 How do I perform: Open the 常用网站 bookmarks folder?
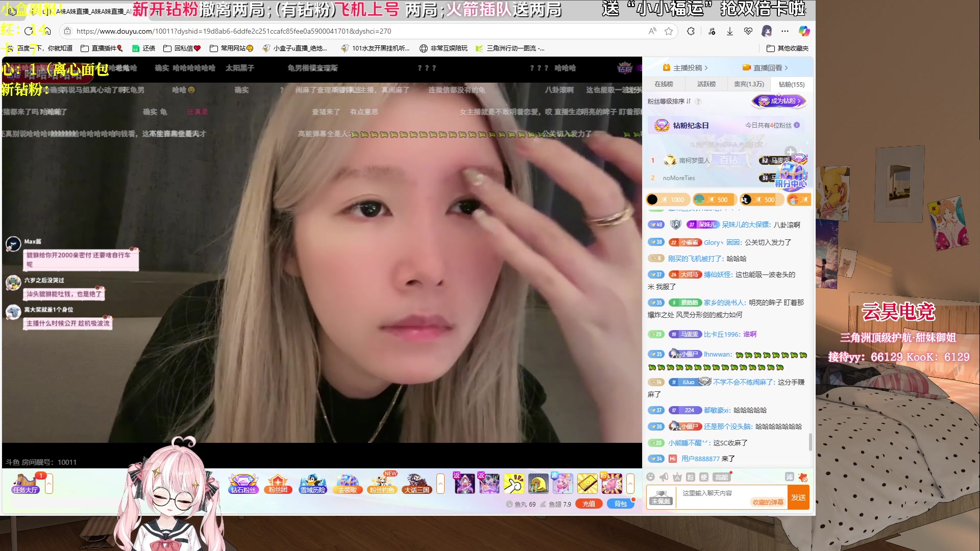click(232, 48)
